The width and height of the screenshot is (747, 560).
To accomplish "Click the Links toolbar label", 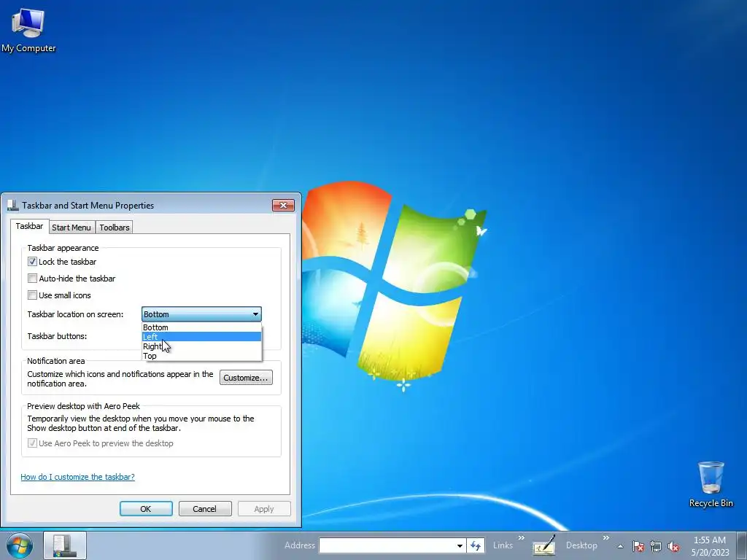I will (x=503, y=545).
